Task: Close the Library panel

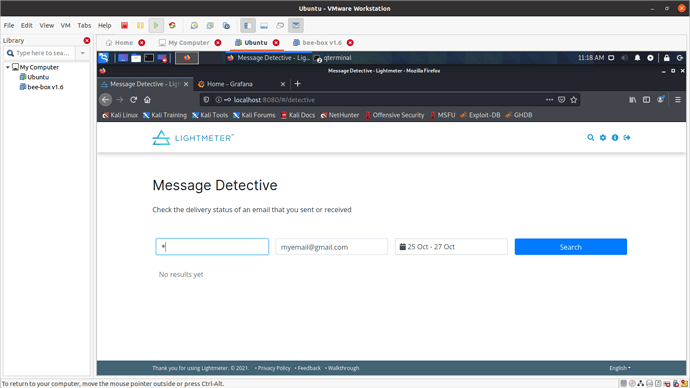Action: pyautogui.click(x=87, y=40)
